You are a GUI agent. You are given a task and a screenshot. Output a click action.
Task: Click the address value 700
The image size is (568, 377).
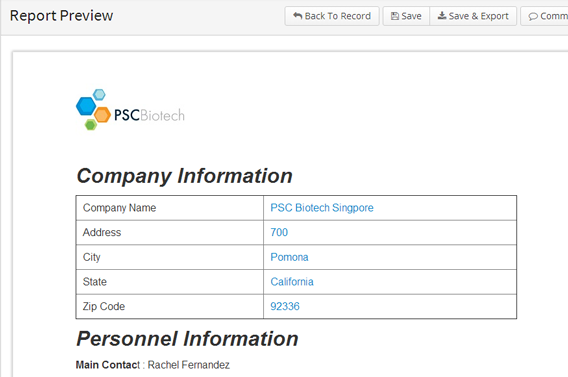[x=279, y=232]
